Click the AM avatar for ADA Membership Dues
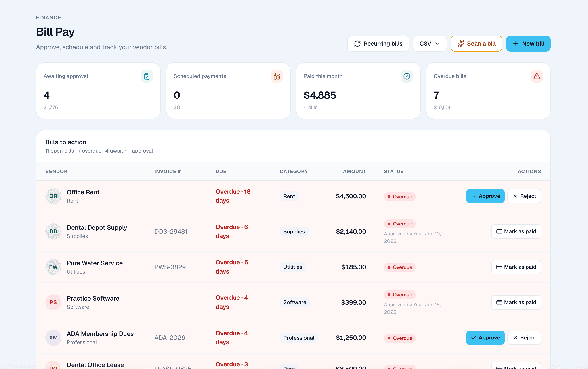Viewport: 588px width, 369px height. click(x=53, y=338)
